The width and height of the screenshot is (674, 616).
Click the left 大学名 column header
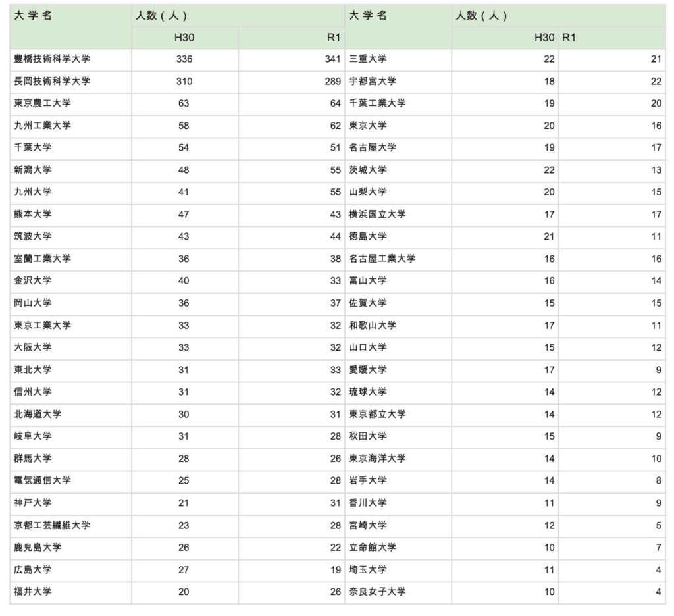pos(33,16)
